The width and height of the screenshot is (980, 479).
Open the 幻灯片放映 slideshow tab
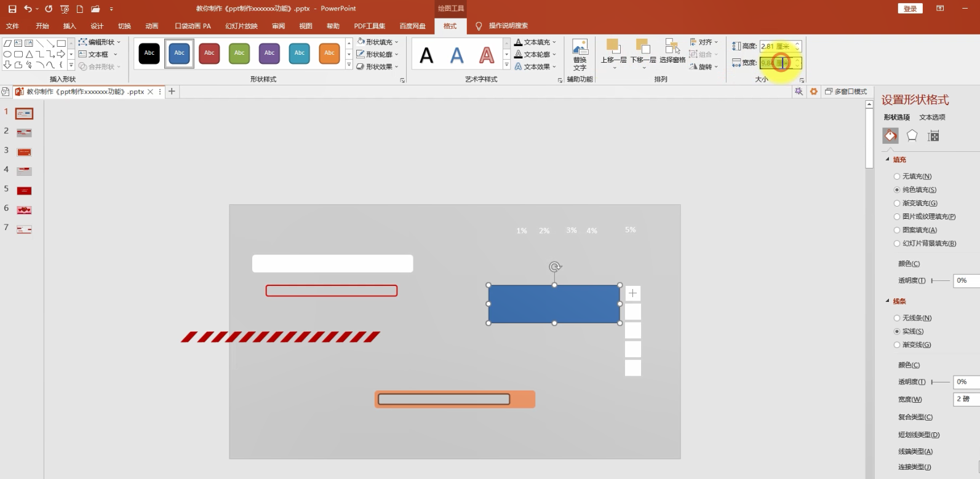point(241,26)
